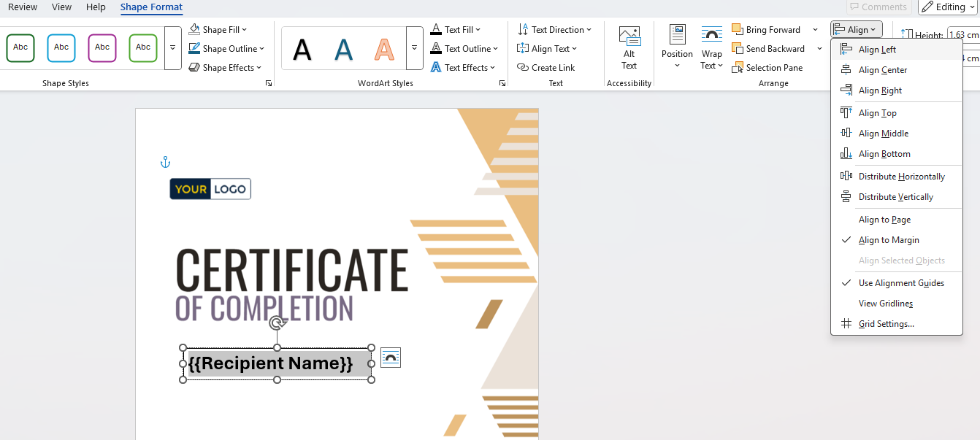Image resolution: width=980 pixels, height=440 pixels.
Task: Apply the blue A WordArt style
Action: (x=343, y=49)
